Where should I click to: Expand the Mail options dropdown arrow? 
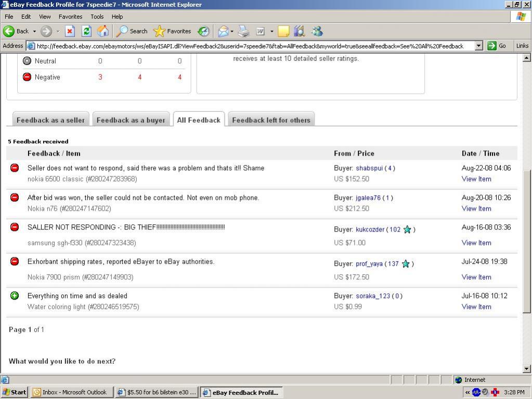(232, 31)
